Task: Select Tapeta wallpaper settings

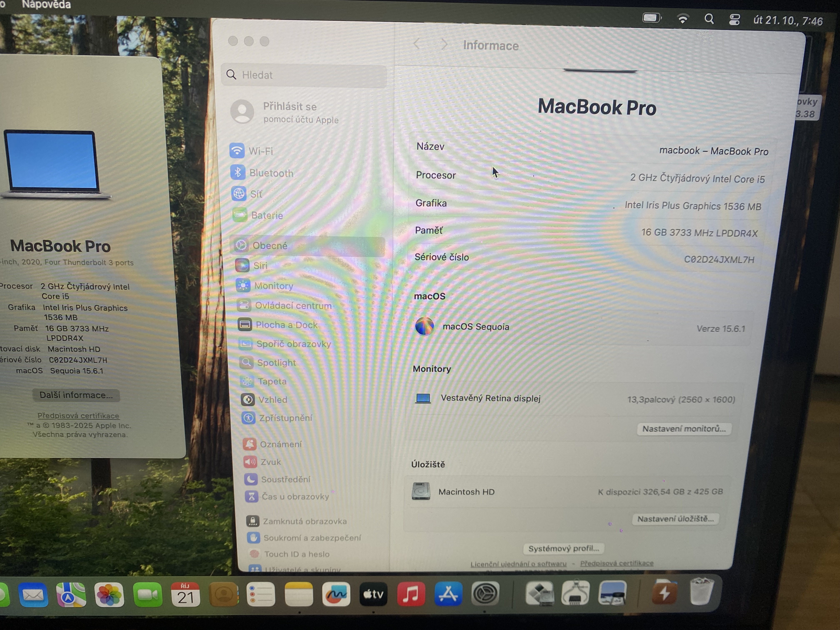Action: pos(272,381)
